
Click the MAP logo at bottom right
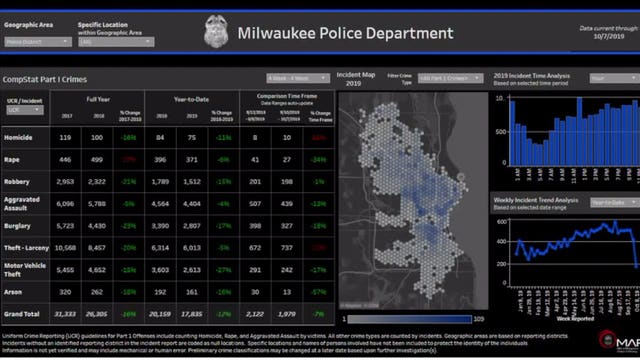click(619, 341)
